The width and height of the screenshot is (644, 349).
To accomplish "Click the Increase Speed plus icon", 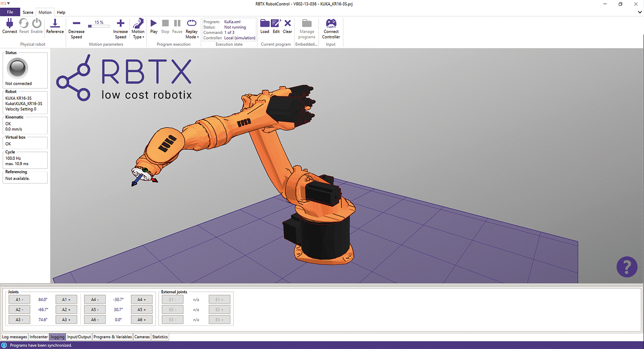I will pyautogui.click(x=121, y=23).
